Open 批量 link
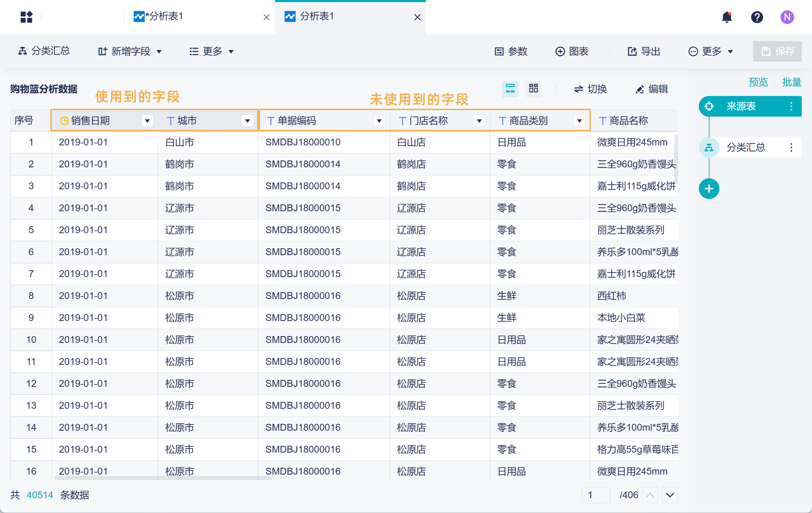The image size is (812, 513). coord(791,82)
